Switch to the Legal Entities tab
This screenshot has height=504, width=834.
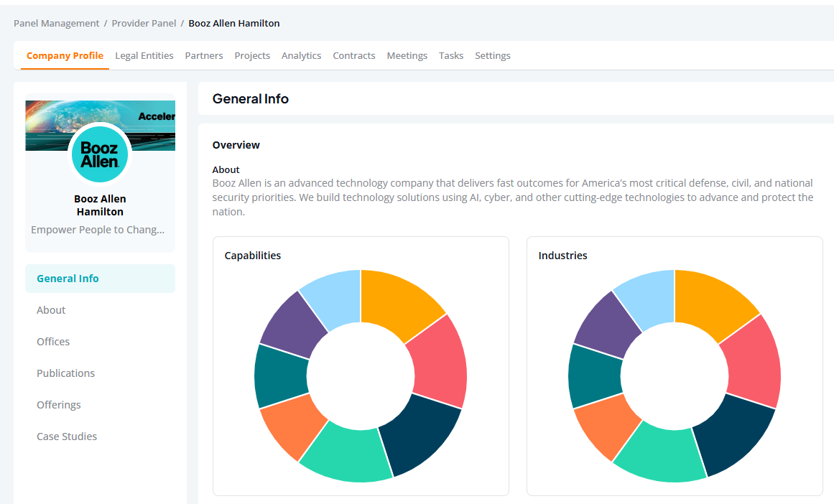[x=144, y=56]
